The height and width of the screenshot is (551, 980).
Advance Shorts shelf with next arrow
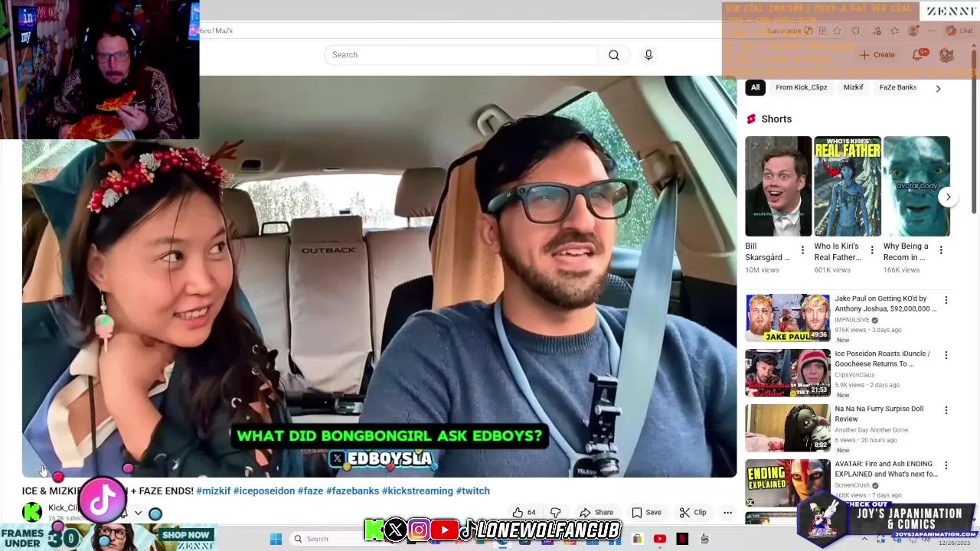[948, 197]
